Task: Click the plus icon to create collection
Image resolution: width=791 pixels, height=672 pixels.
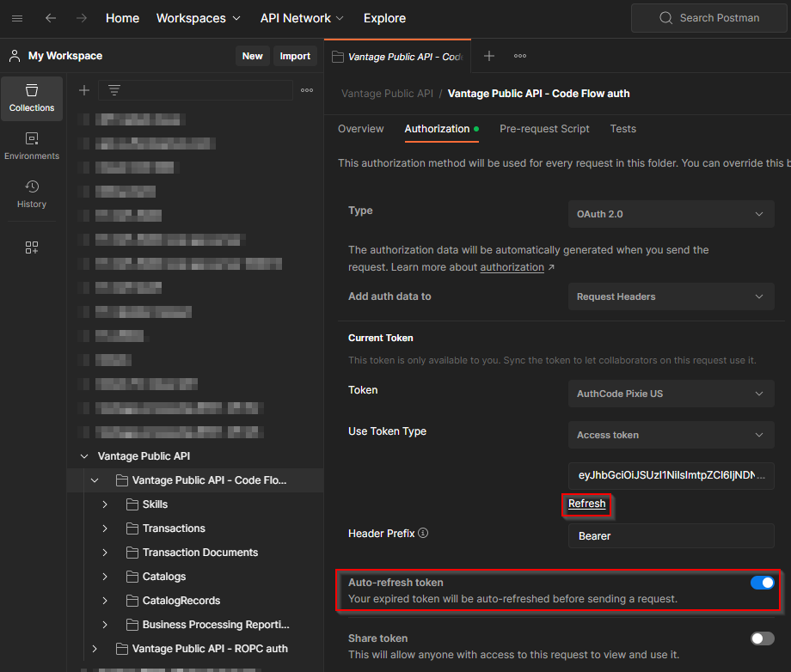Action: [84, 90]
